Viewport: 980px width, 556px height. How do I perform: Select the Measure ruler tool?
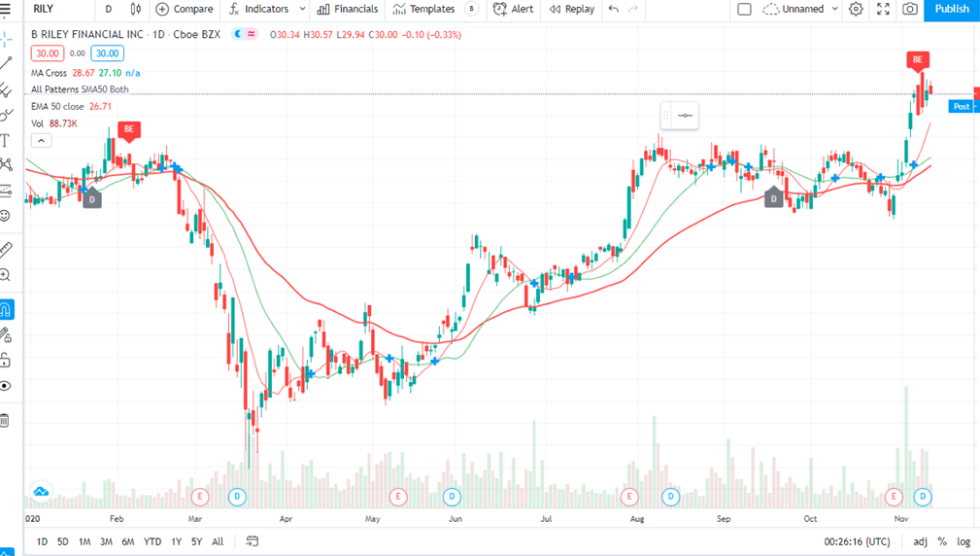(x=6, y=249)
